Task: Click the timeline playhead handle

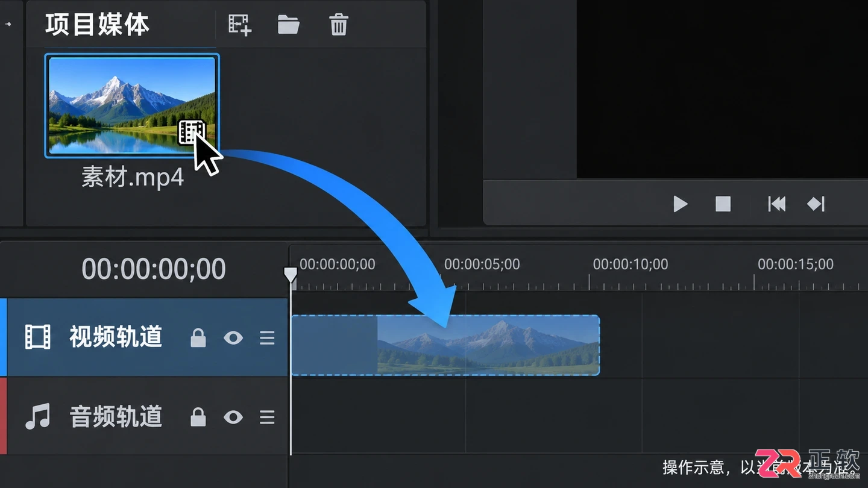Action: click(x=291, y=275)
